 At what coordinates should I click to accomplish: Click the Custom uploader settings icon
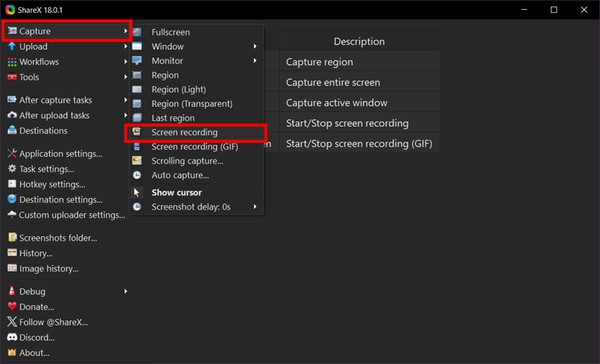click(x=12, y=214)
